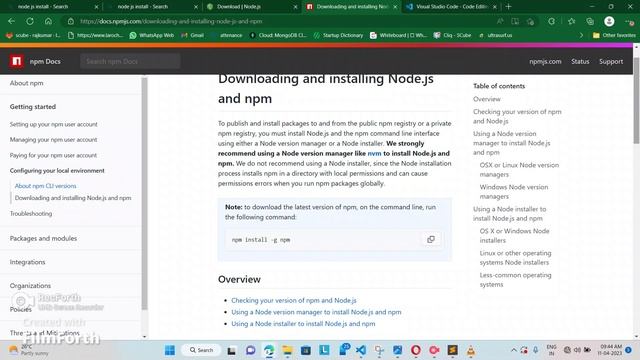Image resolution: width=640 pixels, height=360 pixels.
Task: Open Cloud MongoDB bookmark
Action: (278, 36)
